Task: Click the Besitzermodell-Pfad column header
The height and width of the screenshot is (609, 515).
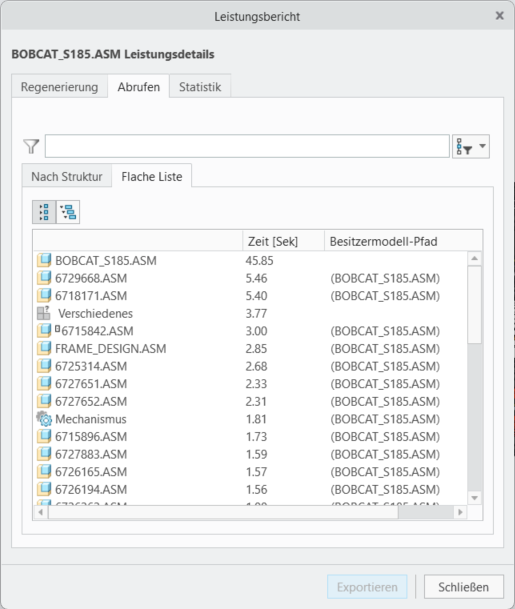Action: (x=403, y=241)
